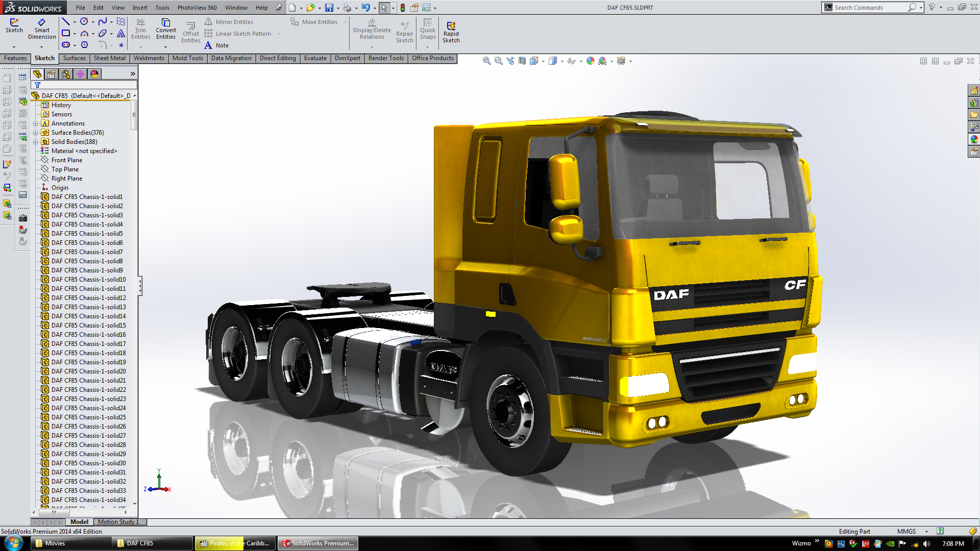Click the Note button

pyautogui.click(x=216, y=45)
